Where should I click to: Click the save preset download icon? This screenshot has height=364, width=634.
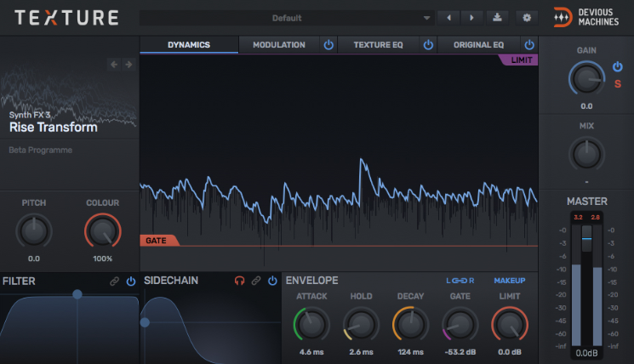tap(498, 17)
